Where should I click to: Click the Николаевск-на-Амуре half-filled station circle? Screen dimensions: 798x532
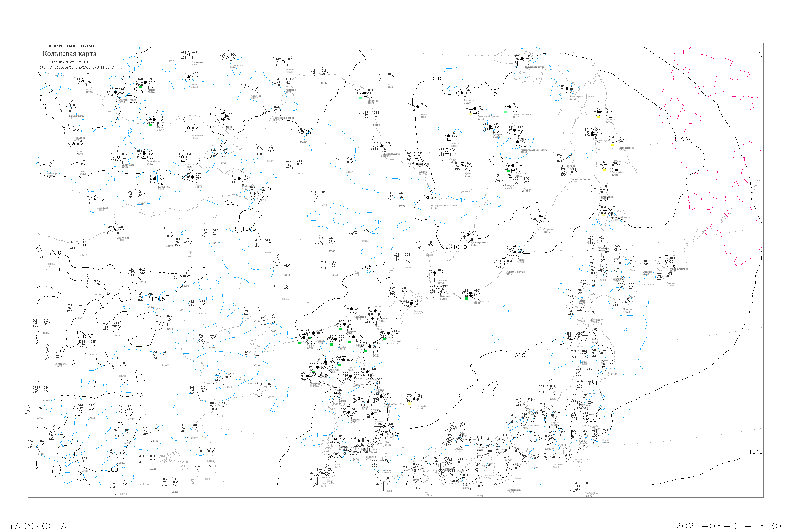point(567,89)
